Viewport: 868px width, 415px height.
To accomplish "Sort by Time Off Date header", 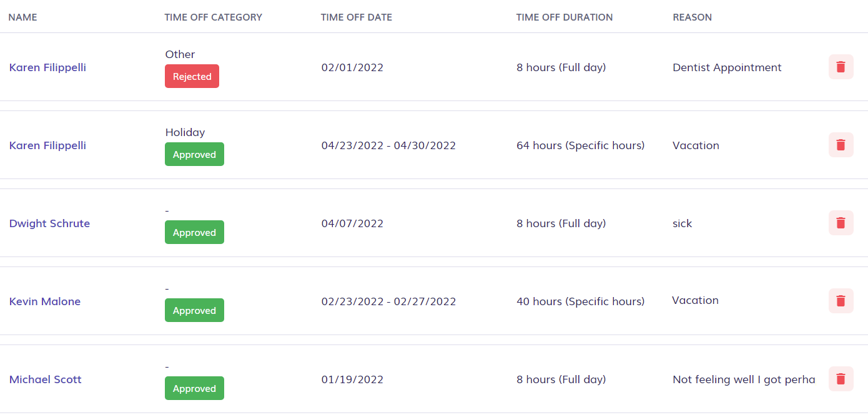I will tap(357, 17).
